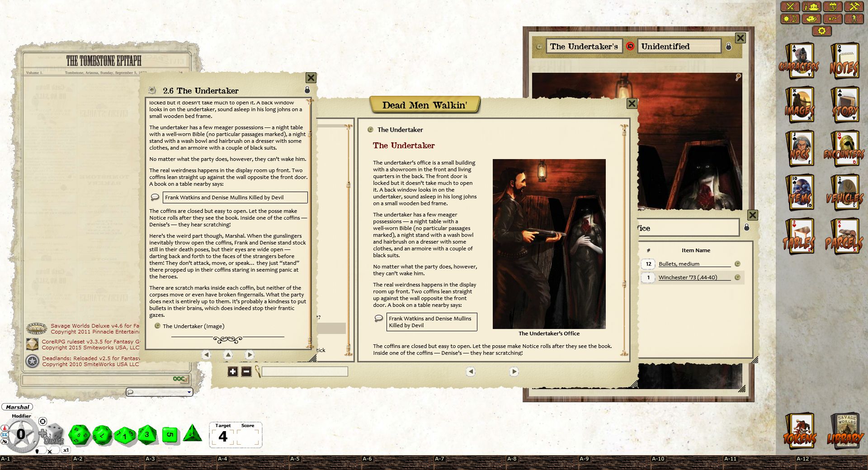Go to next story page in 2.6 window
This screenshot has width=868, height=470.
[250, 355]
